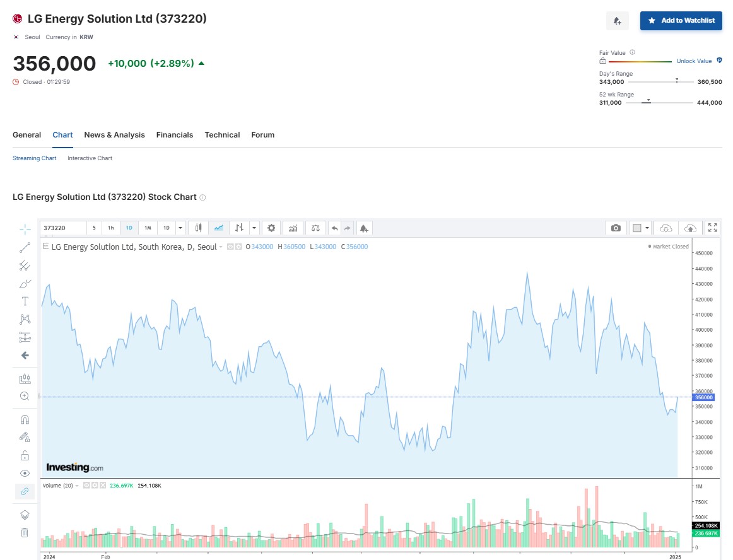Open the Financials tab
733x560 pixels.
[x=174, y=134]
